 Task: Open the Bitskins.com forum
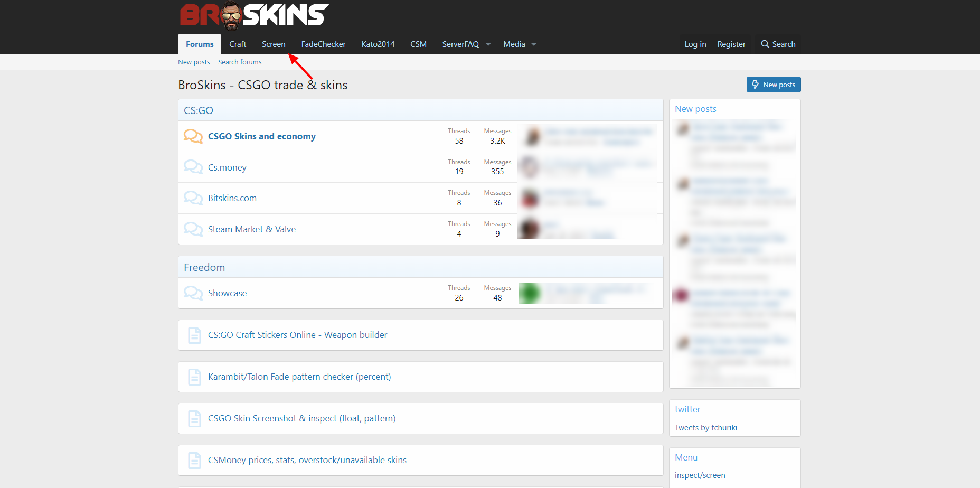232,198
